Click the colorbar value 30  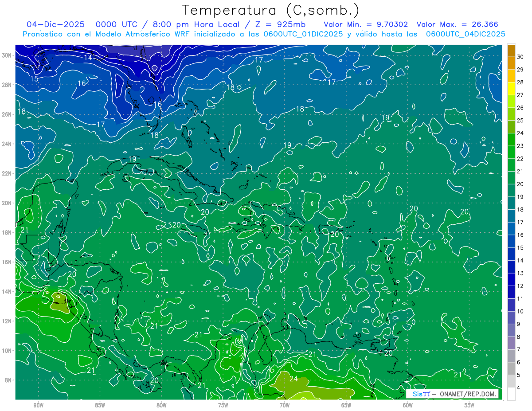[520, 57]
